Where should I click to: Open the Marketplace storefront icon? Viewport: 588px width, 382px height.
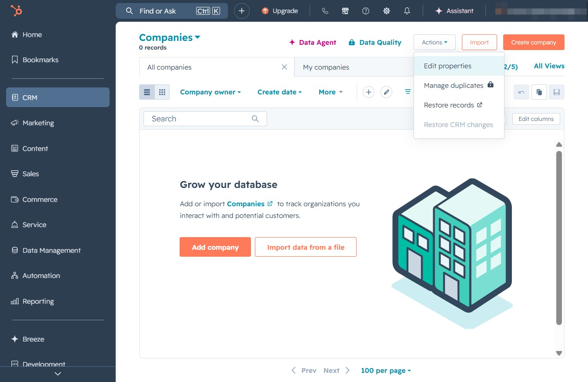[345, 11]
